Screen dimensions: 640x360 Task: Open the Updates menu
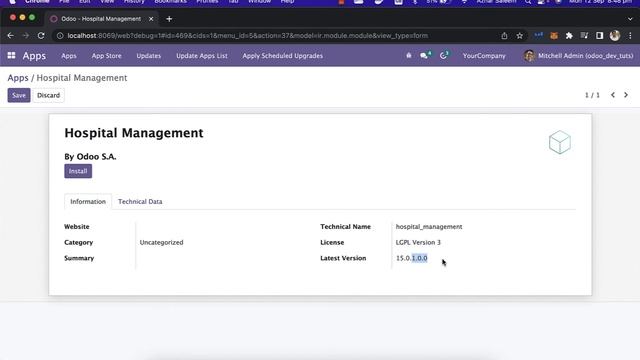coord(149,56)
